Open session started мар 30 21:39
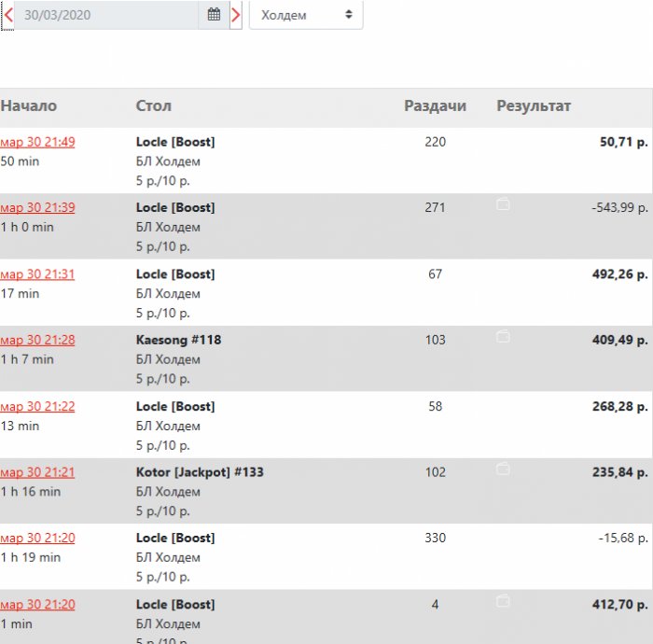Image resolution: width=653 pixels, height=644 pixels. coord(37,208)
